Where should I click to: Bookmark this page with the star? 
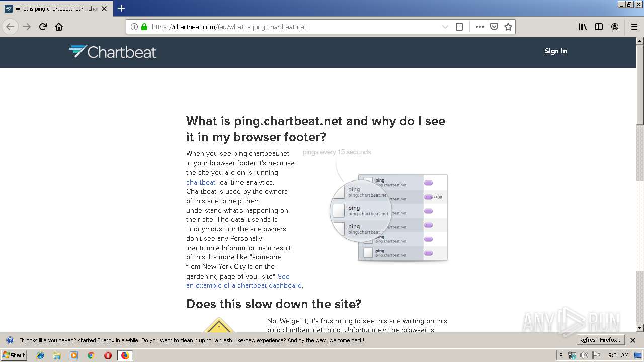pos(508,27)
